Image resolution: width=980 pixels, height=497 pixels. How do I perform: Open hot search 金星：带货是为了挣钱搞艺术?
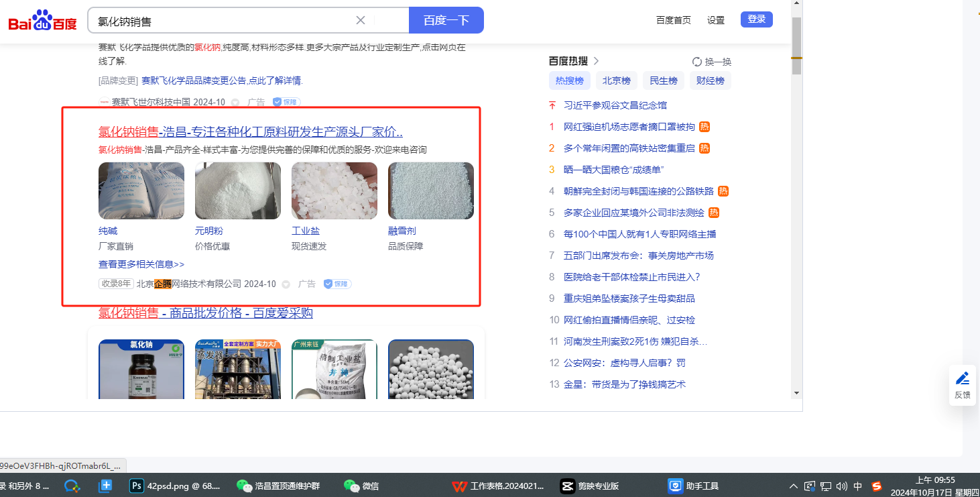[x=625, y=384]
